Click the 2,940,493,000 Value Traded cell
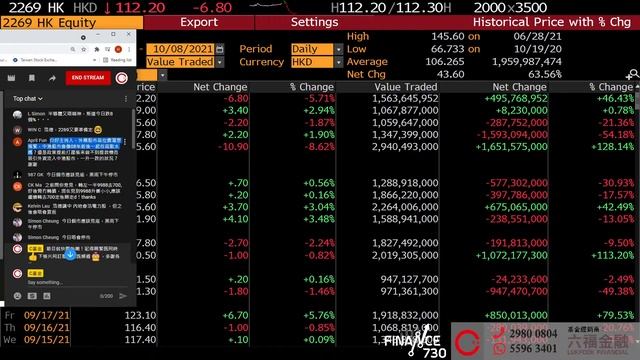The image size is (640, 360). [405, 147]
